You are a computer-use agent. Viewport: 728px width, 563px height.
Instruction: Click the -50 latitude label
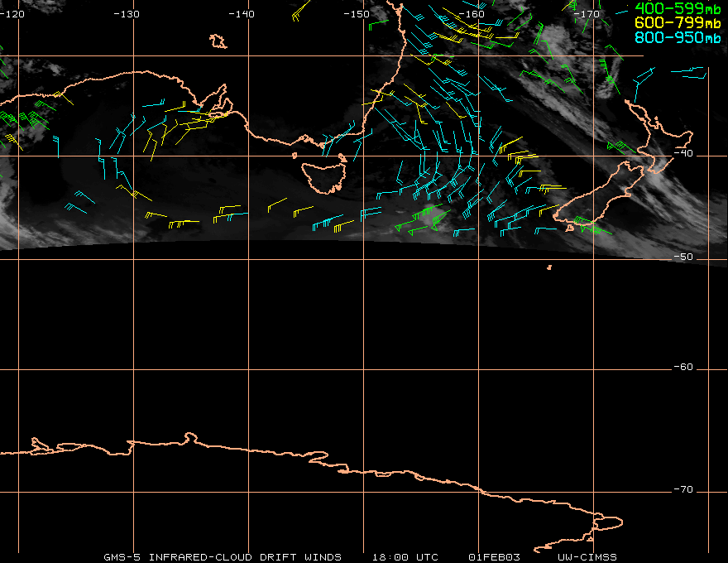(683, 257)
